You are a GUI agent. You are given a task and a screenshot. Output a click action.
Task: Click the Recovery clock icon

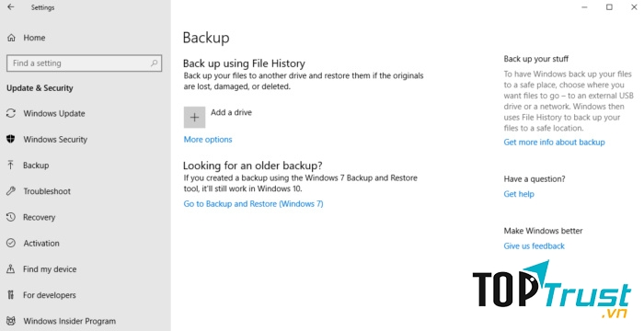tap(11, 217)
